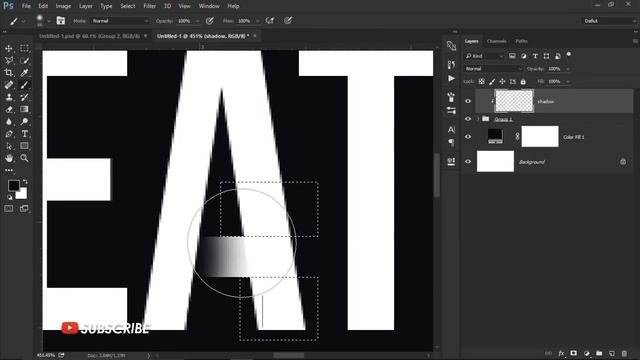The image size is (640, 360).
Task: Select the Eyedropper tool
Action: (x=24, y=73)
